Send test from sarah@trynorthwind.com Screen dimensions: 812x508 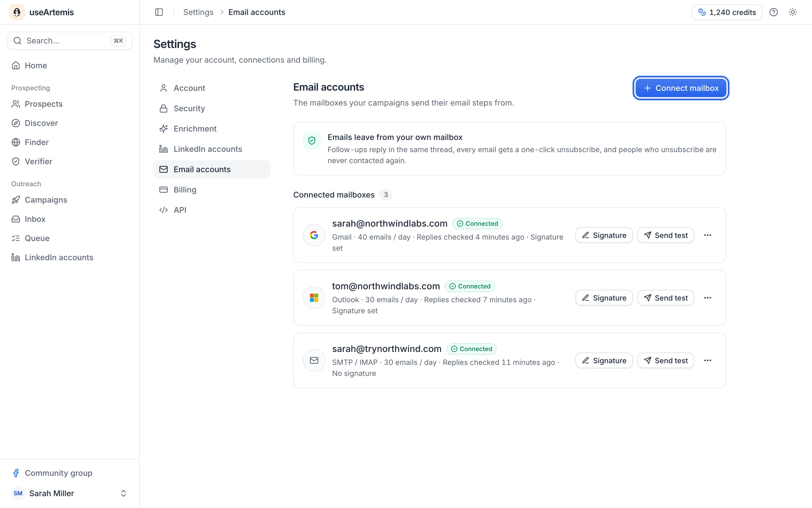[666, 360]
